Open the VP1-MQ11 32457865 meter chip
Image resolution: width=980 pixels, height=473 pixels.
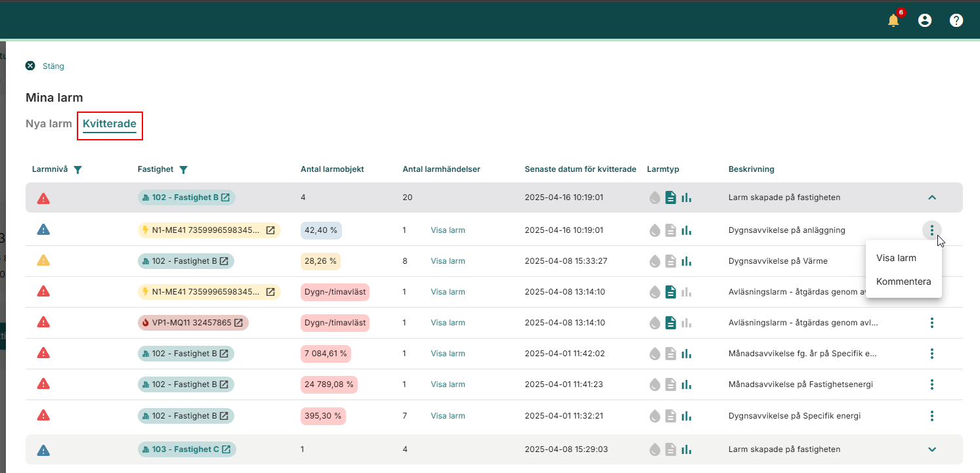coord(193,323)
